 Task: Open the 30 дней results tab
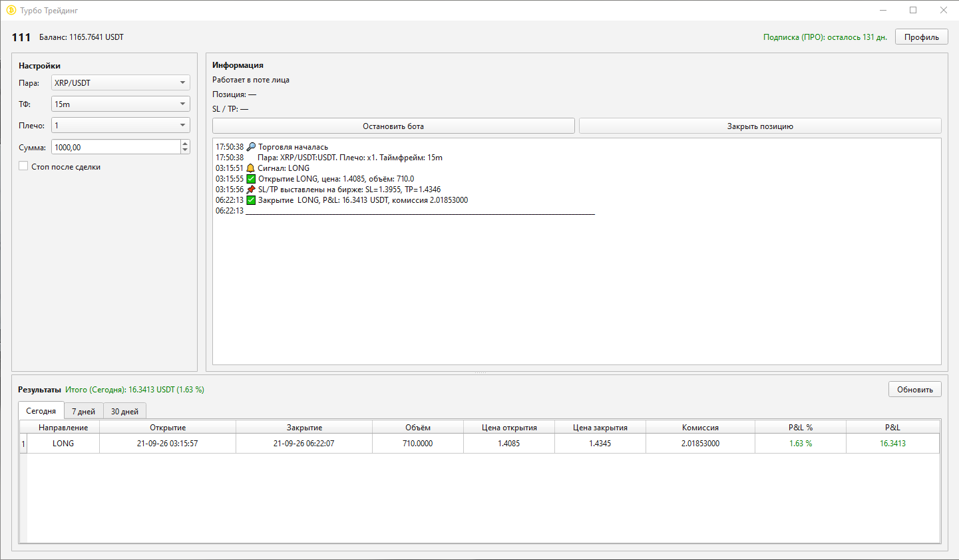pyautogui.click(x=124, y=412)
